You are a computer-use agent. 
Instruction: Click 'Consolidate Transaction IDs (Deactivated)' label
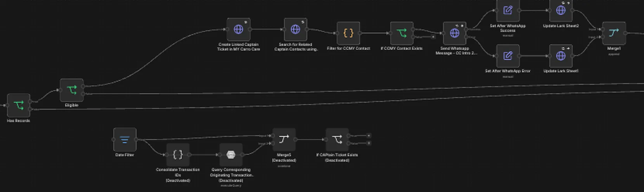pyautogui.click(x=178, y=175)
